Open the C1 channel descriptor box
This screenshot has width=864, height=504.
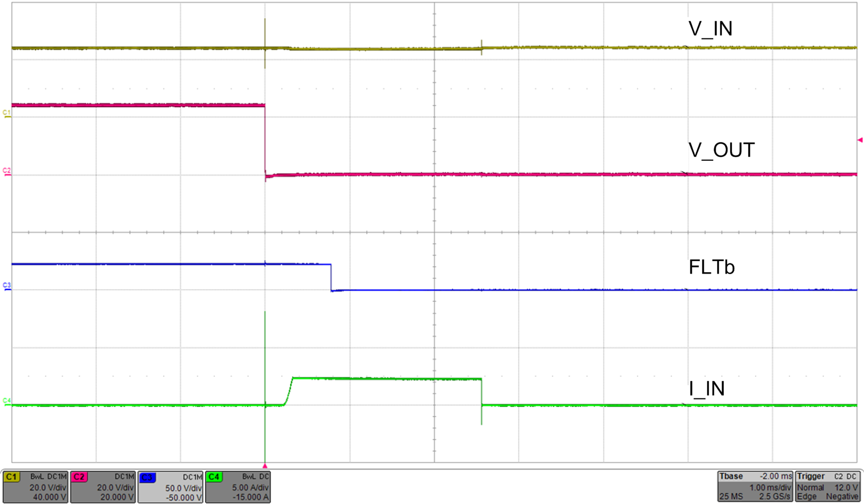(36, 487)
